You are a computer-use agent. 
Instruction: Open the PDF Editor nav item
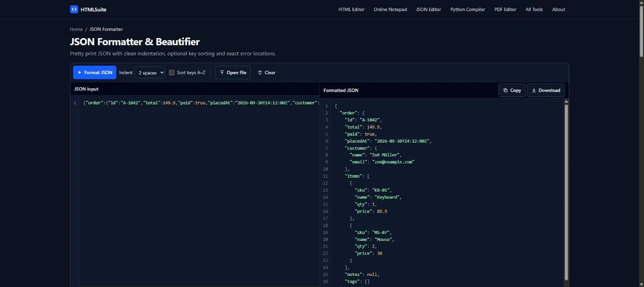(x=505, y=9)
